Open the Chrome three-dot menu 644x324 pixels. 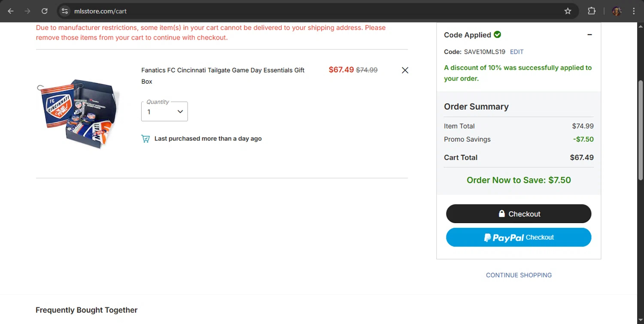click(x=634, y=11)
